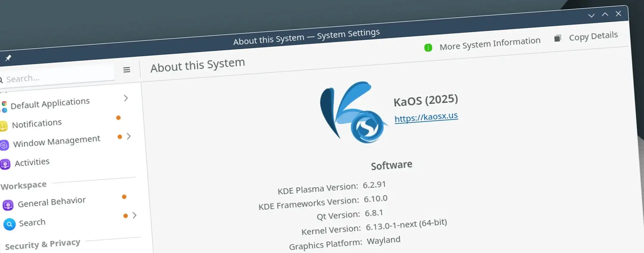This screenshot has width=644, height=253.
Task: Select Kernel Version value 6.13.0-1-next (64-bit)
Action: tap(406, 224)
